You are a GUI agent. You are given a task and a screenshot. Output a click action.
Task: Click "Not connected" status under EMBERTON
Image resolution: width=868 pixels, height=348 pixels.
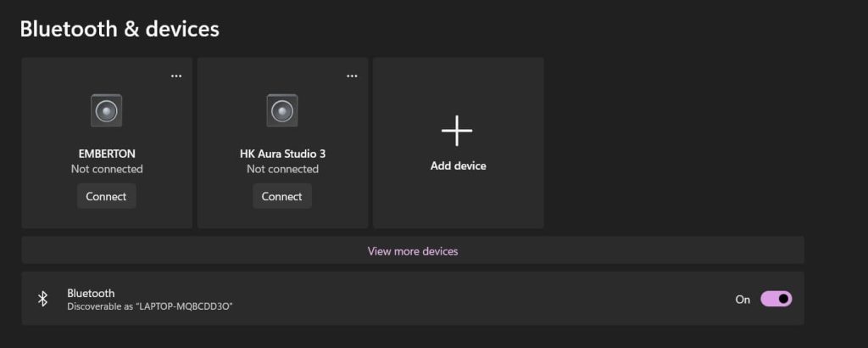tap(107, 169)
